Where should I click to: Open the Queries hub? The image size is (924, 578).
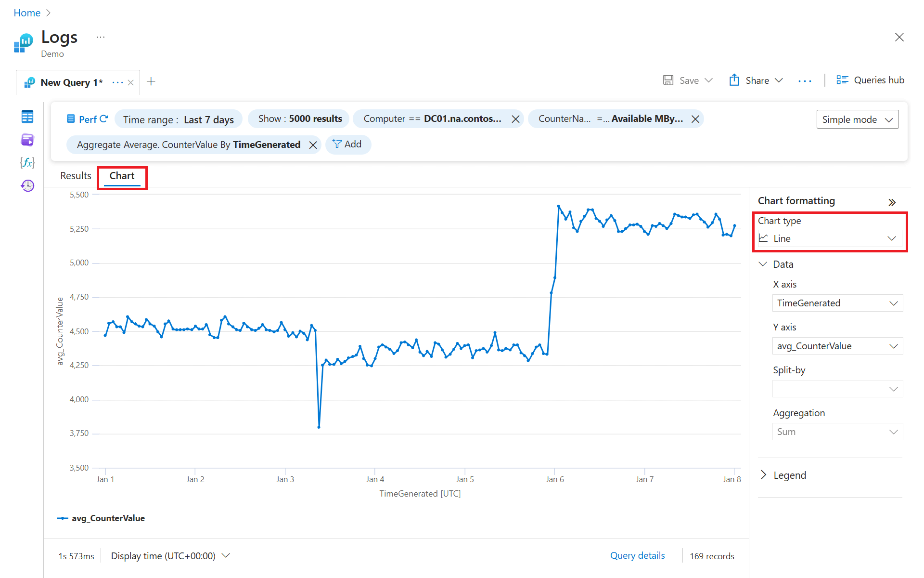pyautogui.click(x=870, y=80)
